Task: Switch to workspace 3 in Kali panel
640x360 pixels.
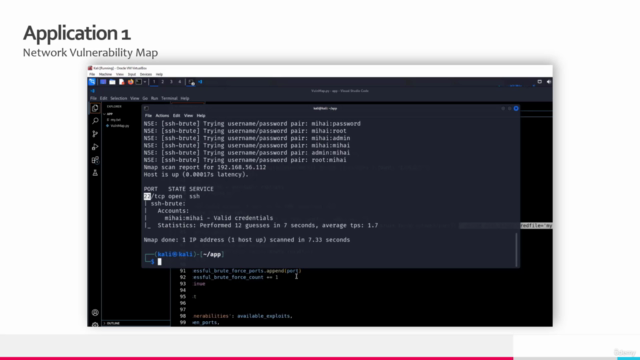Action: click(171, 82)
